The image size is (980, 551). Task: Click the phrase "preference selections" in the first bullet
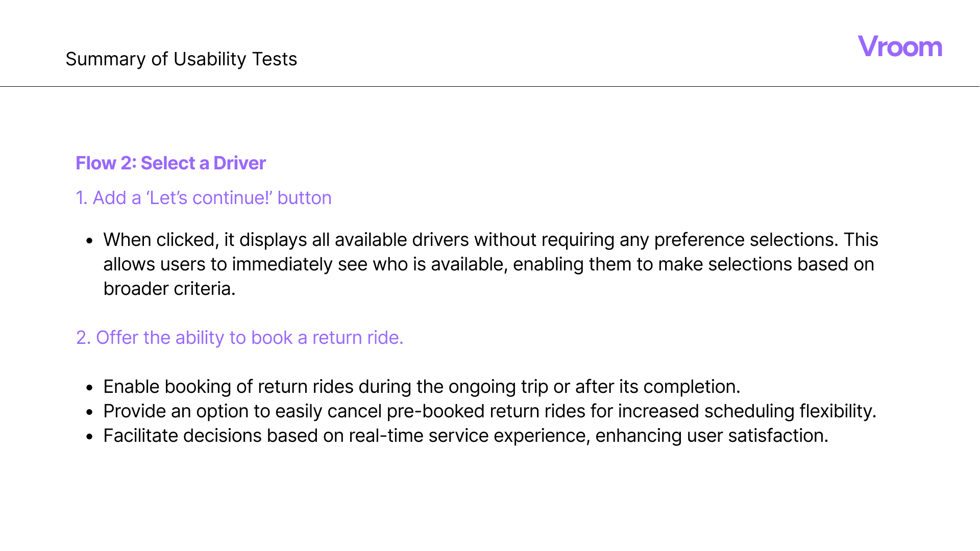pyautogui.click(x=745, y=240)
